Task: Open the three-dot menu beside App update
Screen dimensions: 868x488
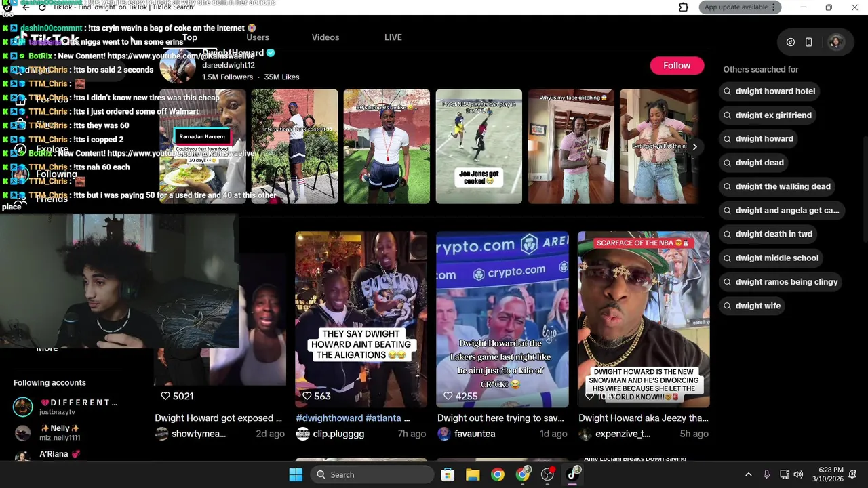Action: (775, 7)
